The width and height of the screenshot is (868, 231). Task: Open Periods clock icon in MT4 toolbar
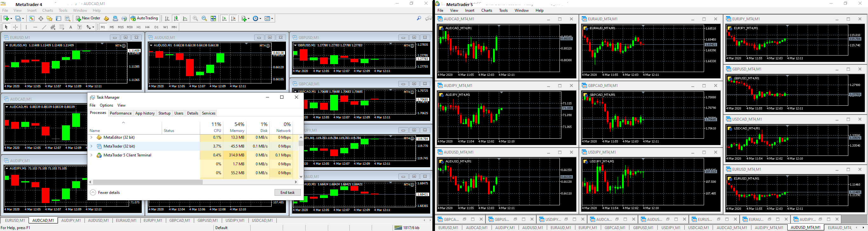click(255, 18)
